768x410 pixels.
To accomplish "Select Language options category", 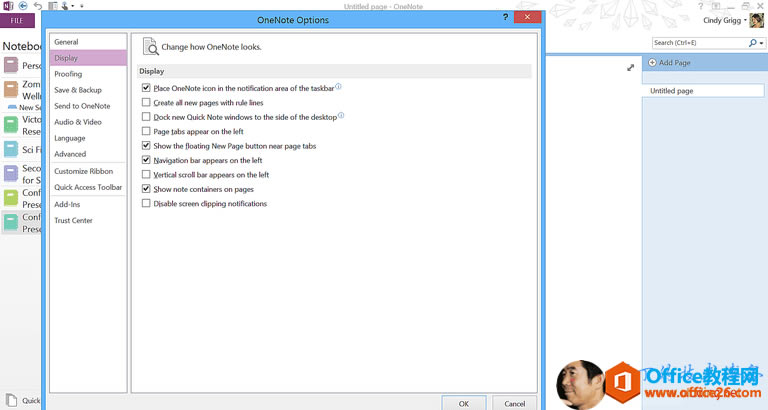I will click(88, 138).
